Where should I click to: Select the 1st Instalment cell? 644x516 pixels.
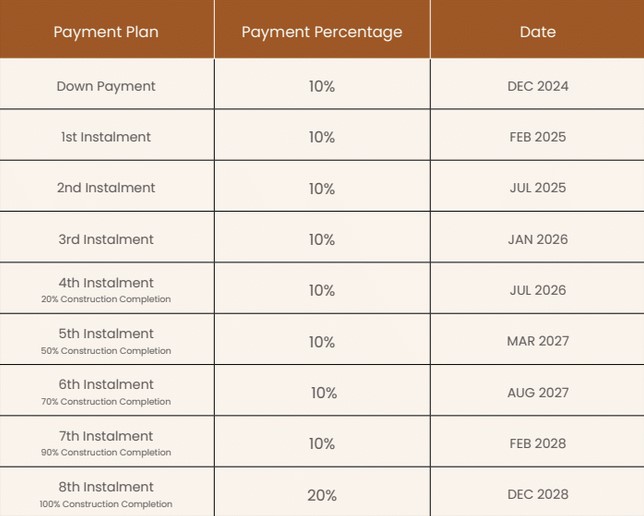click(106, 137)
